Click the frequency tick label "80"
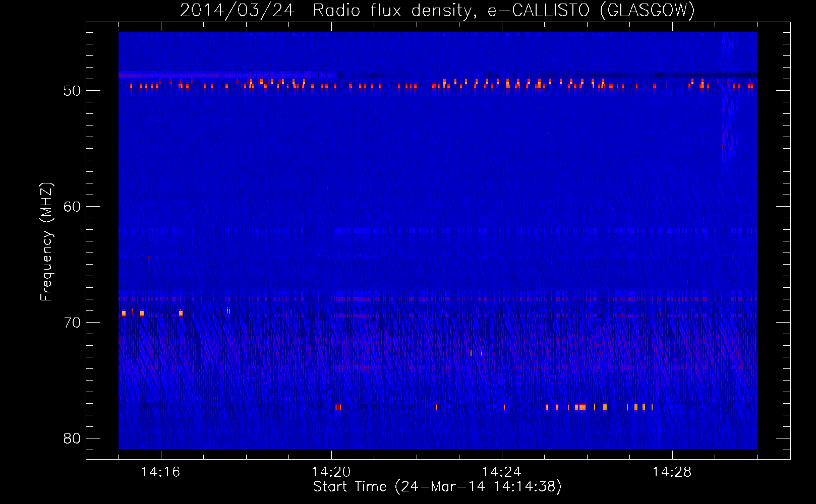Viewport: 816px width, 504px height. pyautogui.click(x=72, y=438)
